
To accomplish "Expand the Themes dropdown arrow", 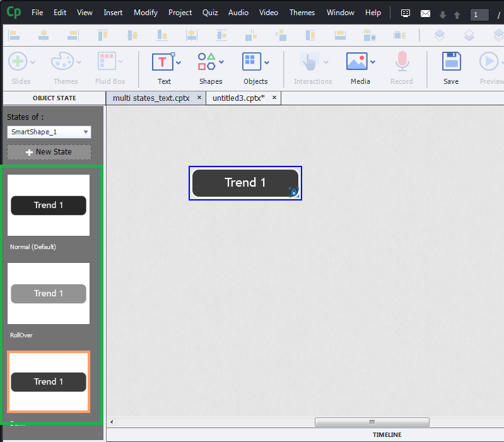I will 79,62.
